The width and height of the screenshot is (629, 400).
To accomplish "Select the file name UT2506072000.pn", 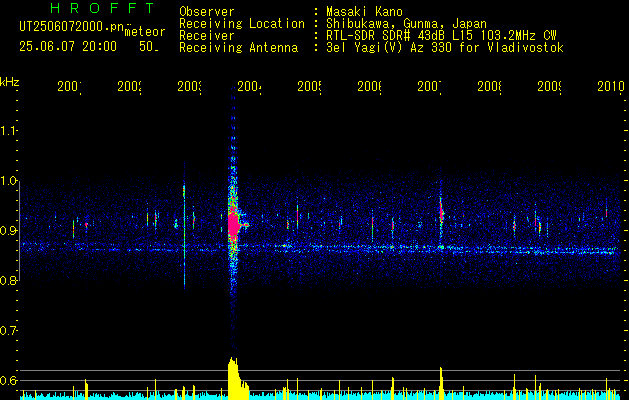I will (x=72, y=27).
